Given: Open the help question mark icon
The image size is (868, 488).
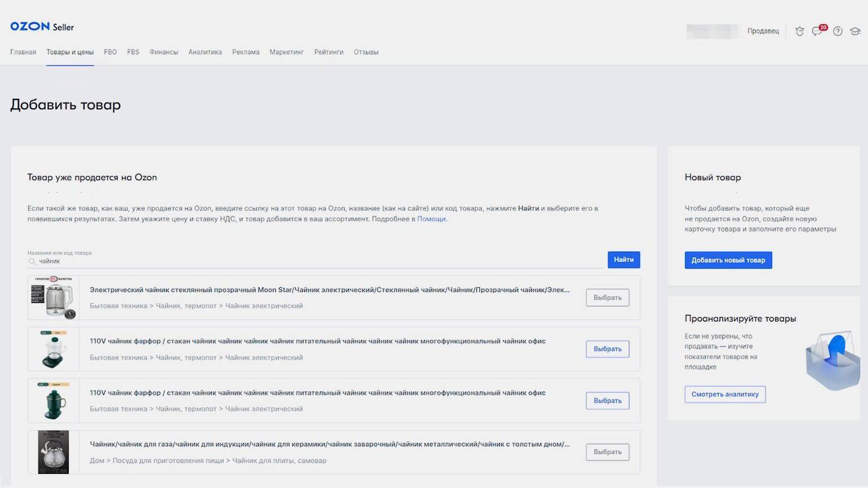Looking at the screenshot, I should pyautogui.click(x=838, y=32).
